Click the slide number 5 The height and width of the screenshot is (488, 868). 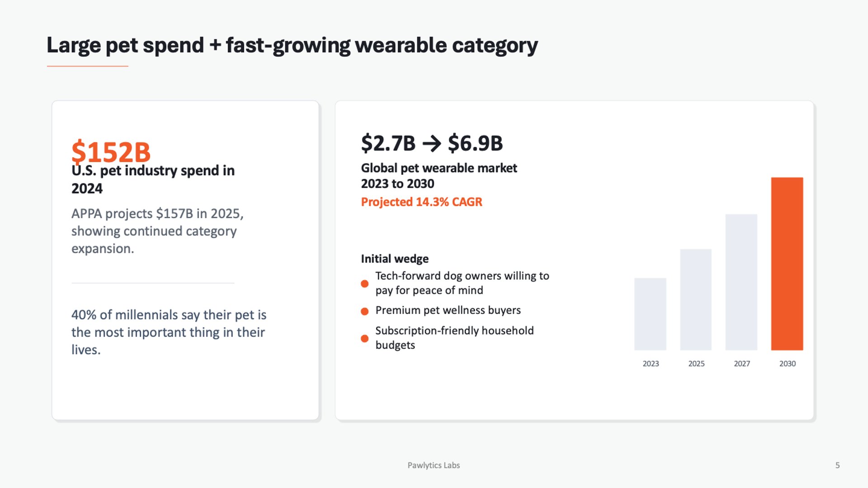[837, 465]
